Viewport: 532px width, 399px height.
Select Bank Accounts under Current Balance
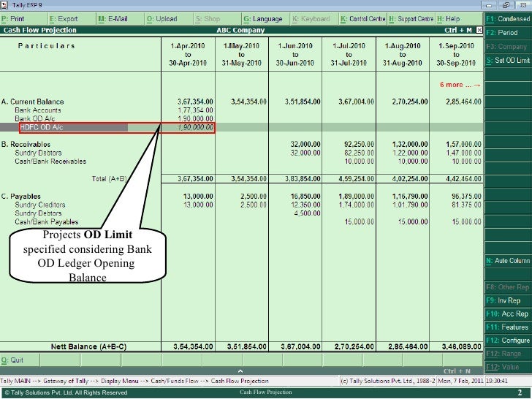pos(38,110)
